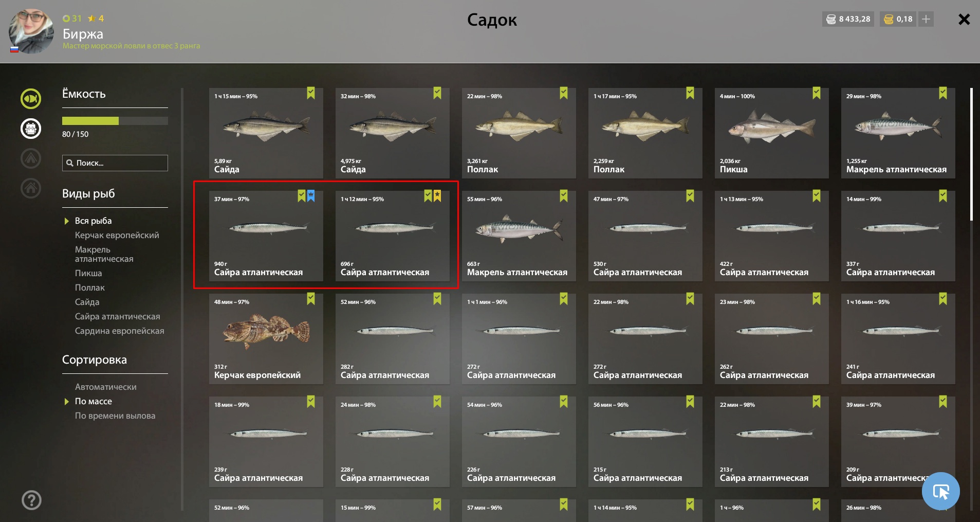Open the fish keepnet sidebar icon
This screenshot has height=522, width=980.
point(31,98)
